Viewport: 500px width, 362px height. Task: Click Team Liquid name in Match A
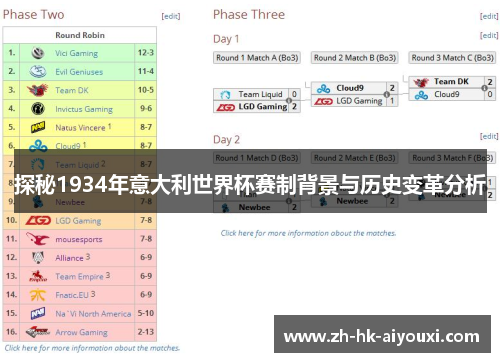pos(260,95)
